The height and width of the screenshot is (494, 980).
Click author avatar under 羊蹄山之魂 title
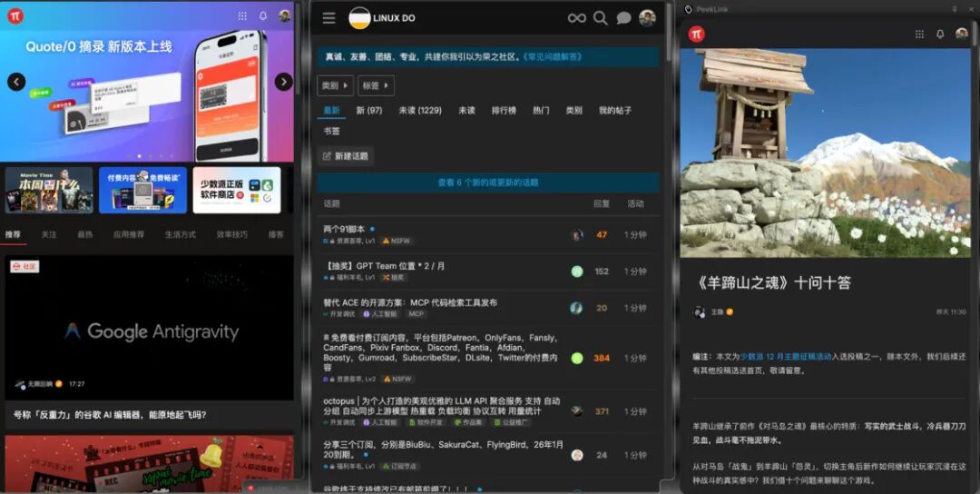click(x=700, y=311)
